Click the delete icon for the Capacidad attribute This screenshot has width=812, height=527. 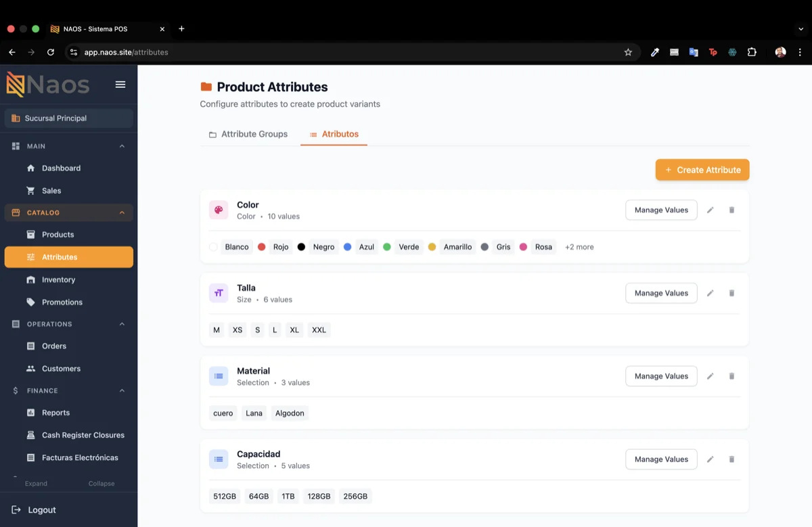731,459
